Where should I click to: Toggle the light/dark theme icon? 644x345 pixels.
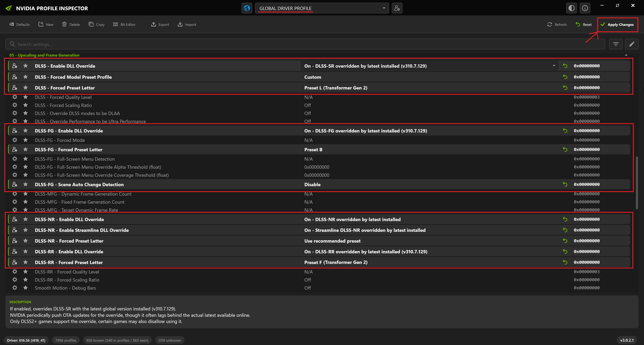click(572, 8)
